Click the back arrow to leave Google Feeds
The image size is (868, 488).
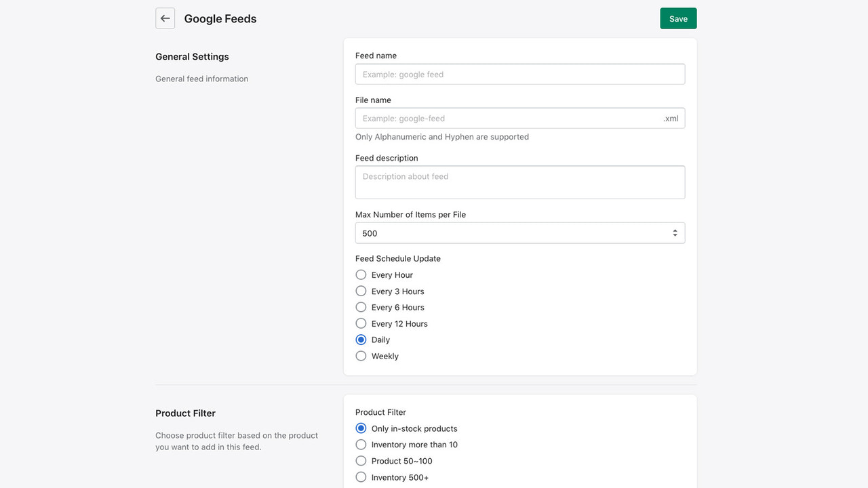click(165, 18)
